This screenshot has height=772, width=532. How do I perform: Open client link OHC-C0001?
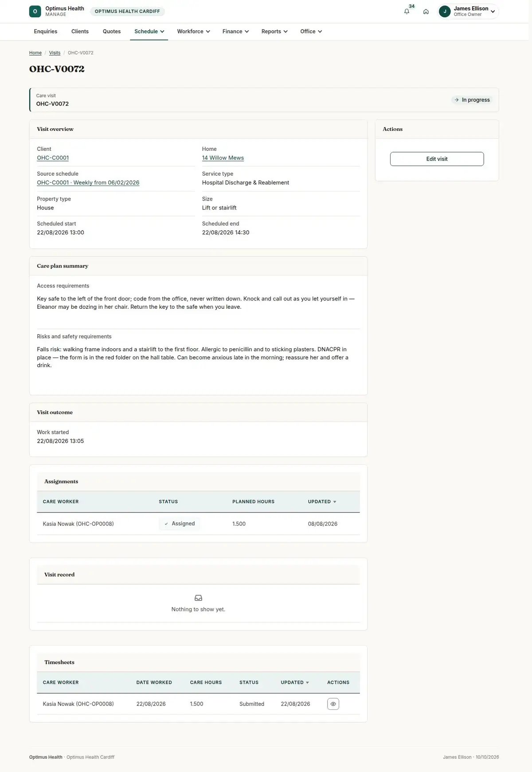53,158
